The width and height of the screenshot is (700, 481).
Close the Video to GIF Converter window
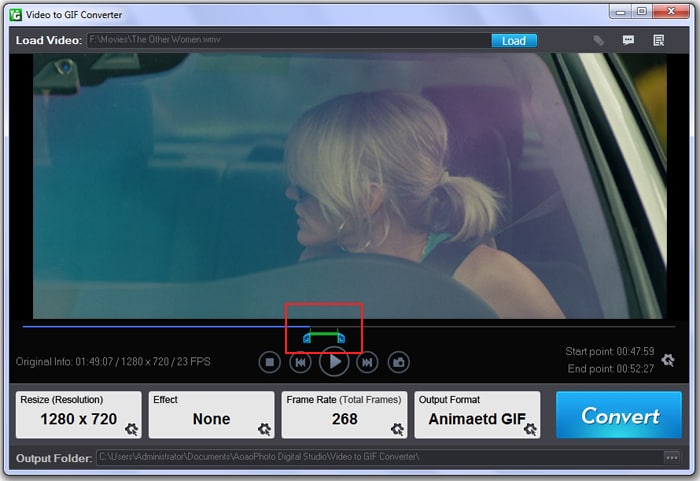click(671, 12)
